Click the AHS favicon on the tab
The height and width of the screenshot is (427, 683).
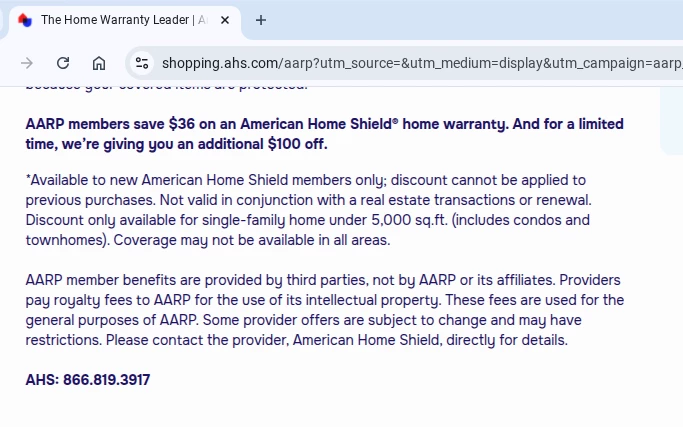coord(25,20)
